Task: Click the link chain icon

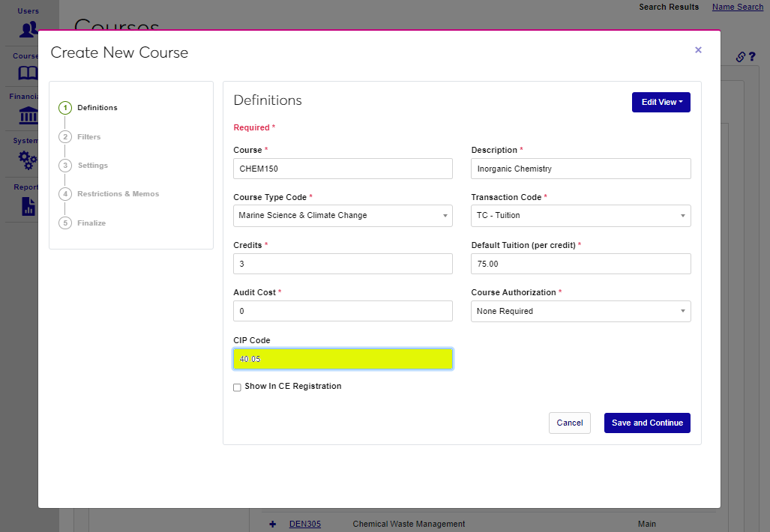Action: [x=740, y=57]
